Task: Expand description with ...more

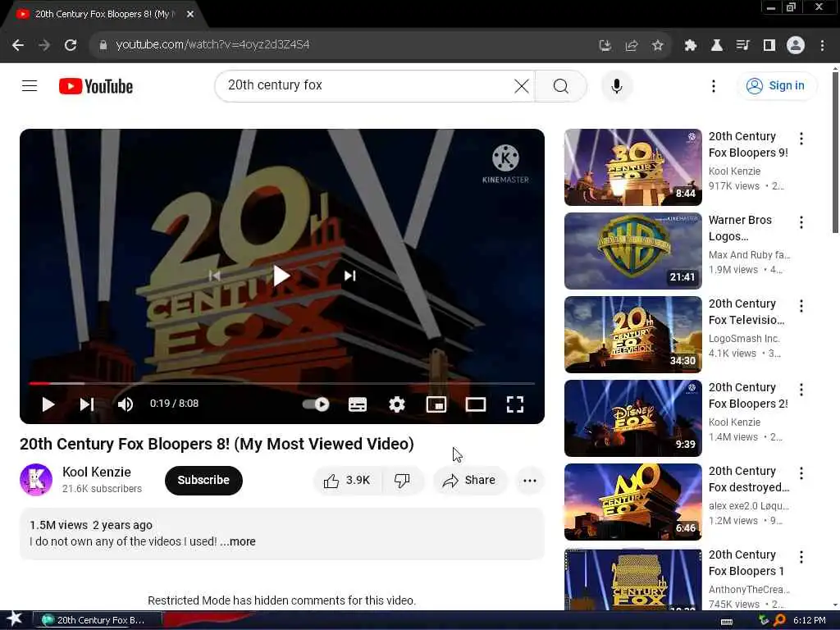Action: point(238,541)
